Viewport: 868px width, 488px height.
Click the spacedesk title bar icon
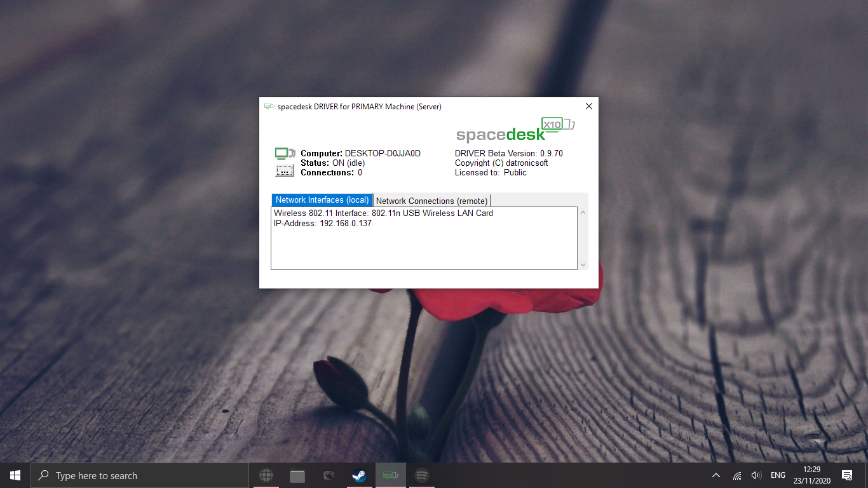[x=269, y=106]
